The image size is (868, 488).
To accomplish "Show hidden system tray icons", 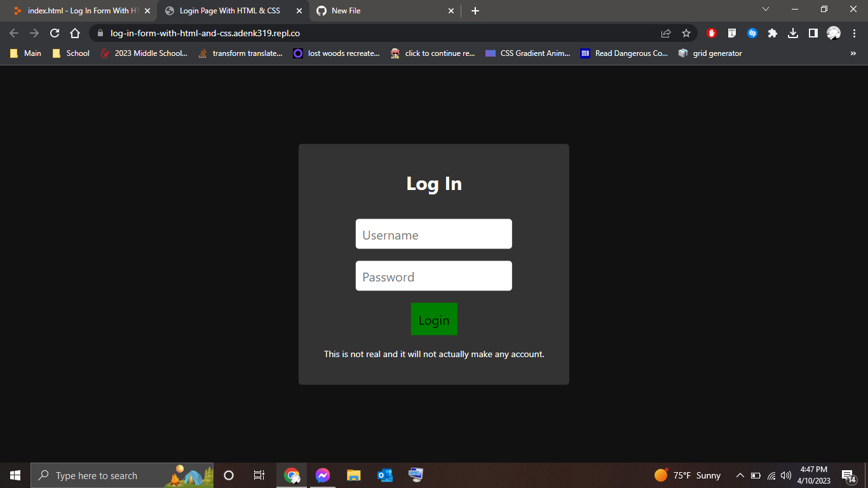I will pyautogui.click(x=740, y=475).
